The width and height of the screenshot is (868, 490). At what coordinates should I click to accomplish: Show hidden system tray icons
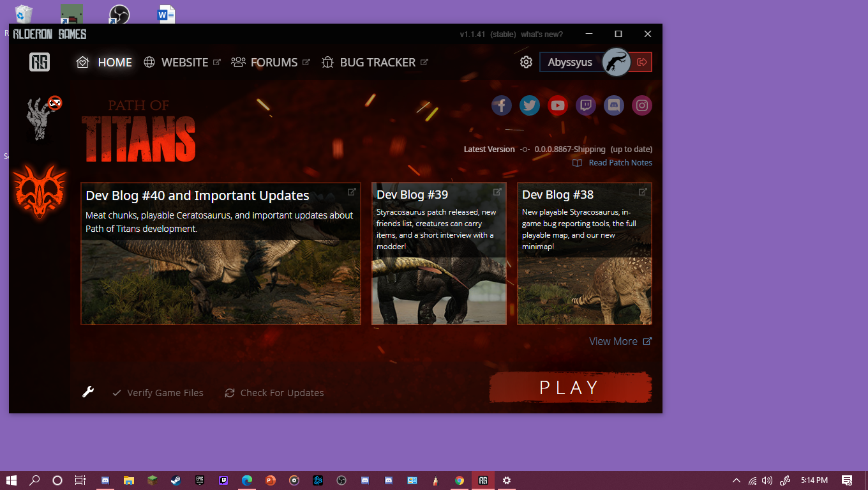point(736,480)
